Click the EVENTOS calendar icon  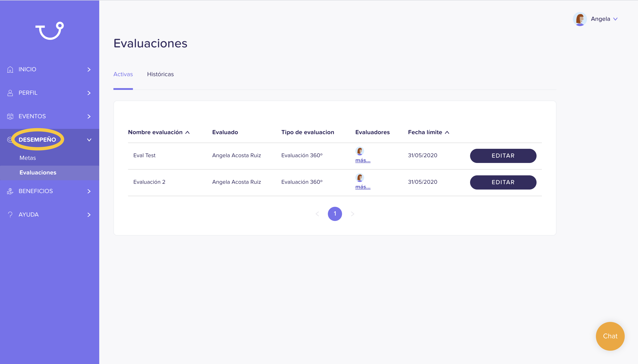tap(10, 116)
